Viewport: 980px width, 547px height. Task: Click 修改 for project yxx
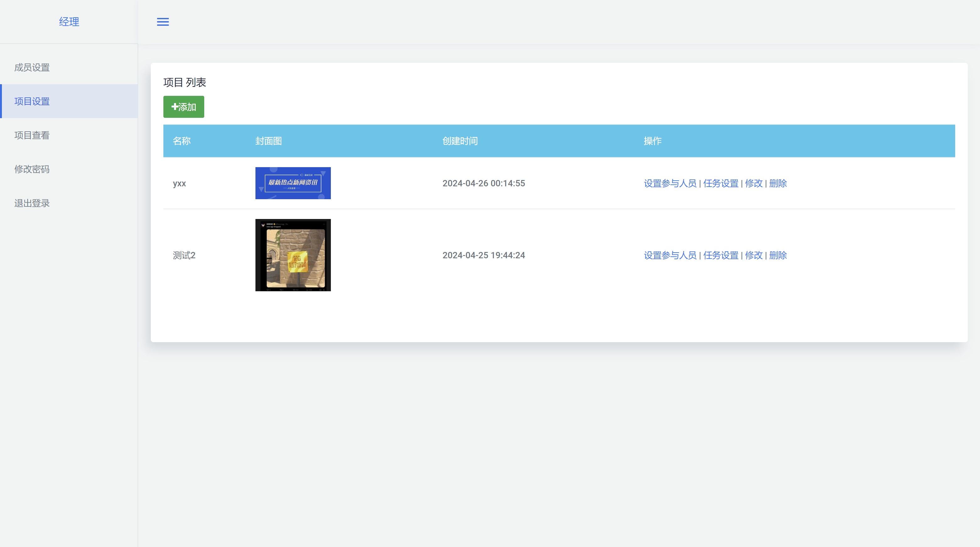pyautogui.click(x=754, y=183)
